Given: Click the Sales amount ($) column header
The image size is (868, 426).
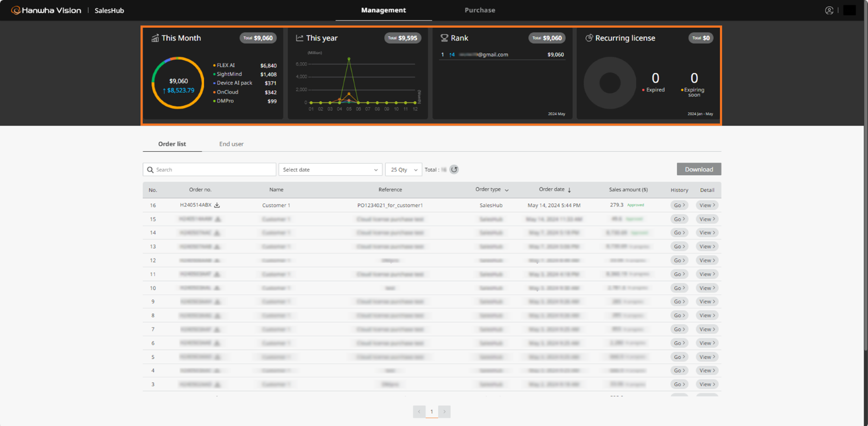Looking at the screenshot, I should [x=628, y=190].
